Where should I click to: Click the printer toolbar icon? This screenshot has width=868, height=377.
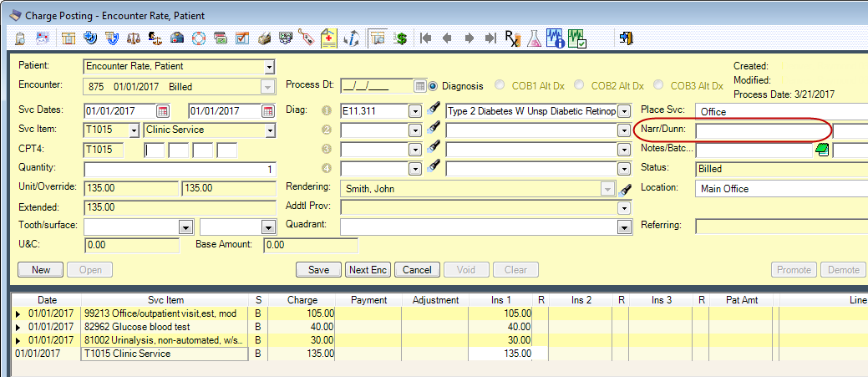click(265, 38)
